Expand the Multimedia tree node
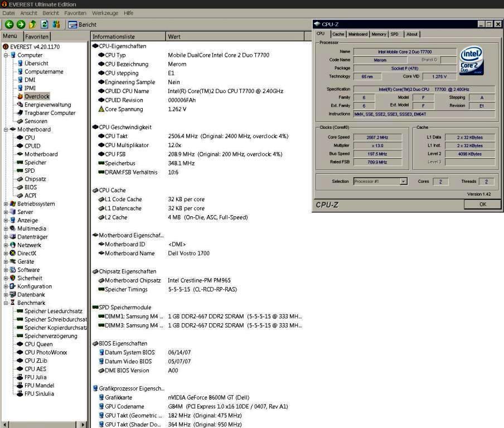Screen dimensions: 504x428 tap(6, 229)
